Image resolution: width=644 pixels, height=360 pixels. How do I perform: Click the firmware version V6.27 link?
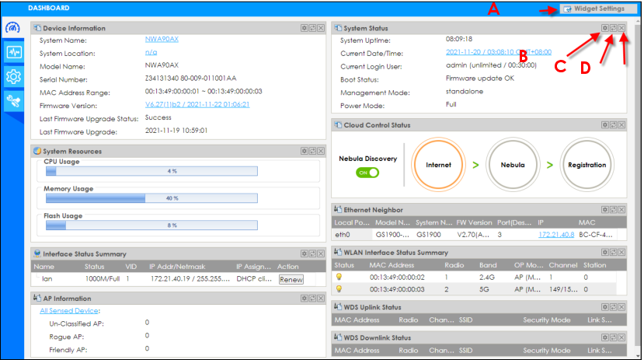click(197, 103)
